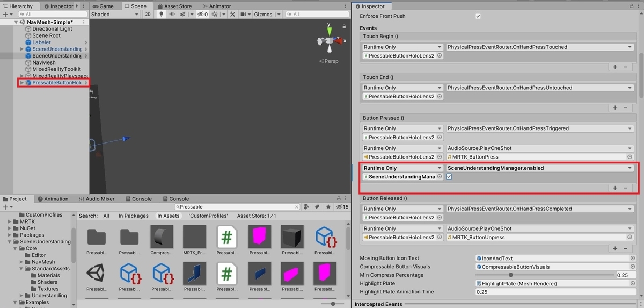
Task: Click the Scene view search field
Action: tap(317, 15)
